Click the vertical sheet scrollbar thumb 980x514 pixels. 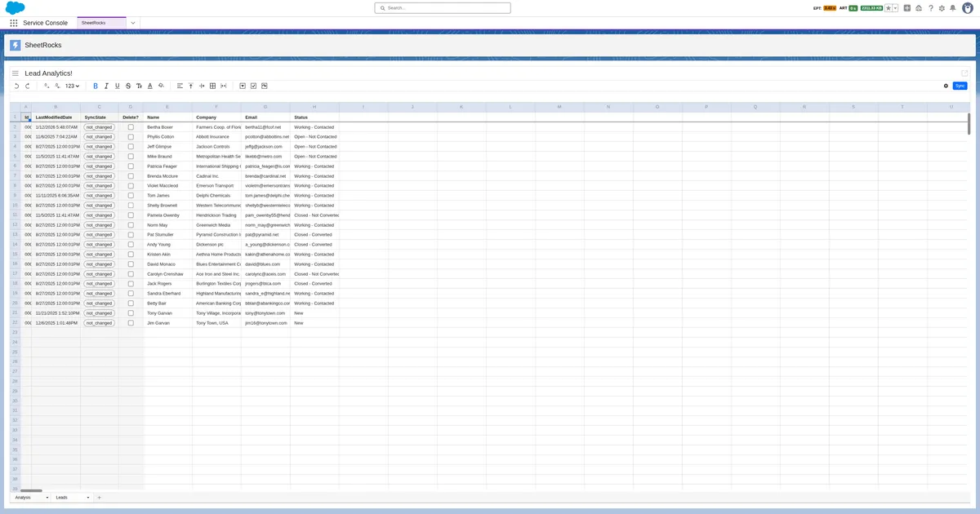pos(969,123)
